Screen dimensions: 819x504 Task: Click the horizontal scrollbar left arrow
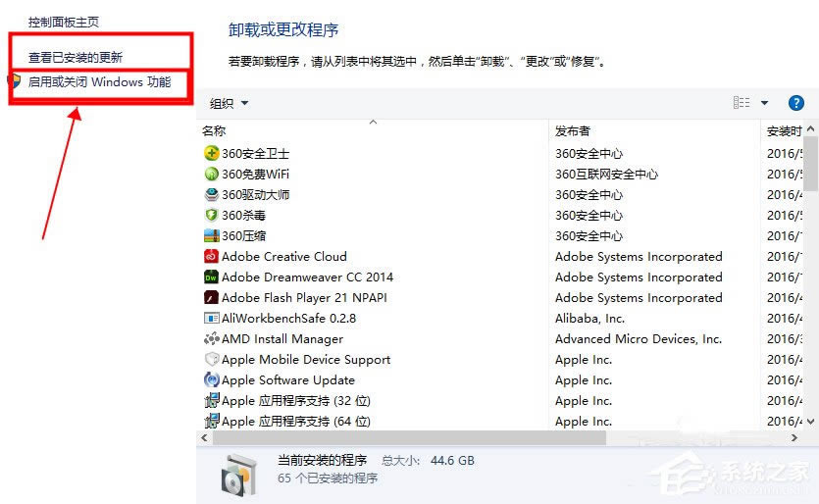tap(204, 437)
